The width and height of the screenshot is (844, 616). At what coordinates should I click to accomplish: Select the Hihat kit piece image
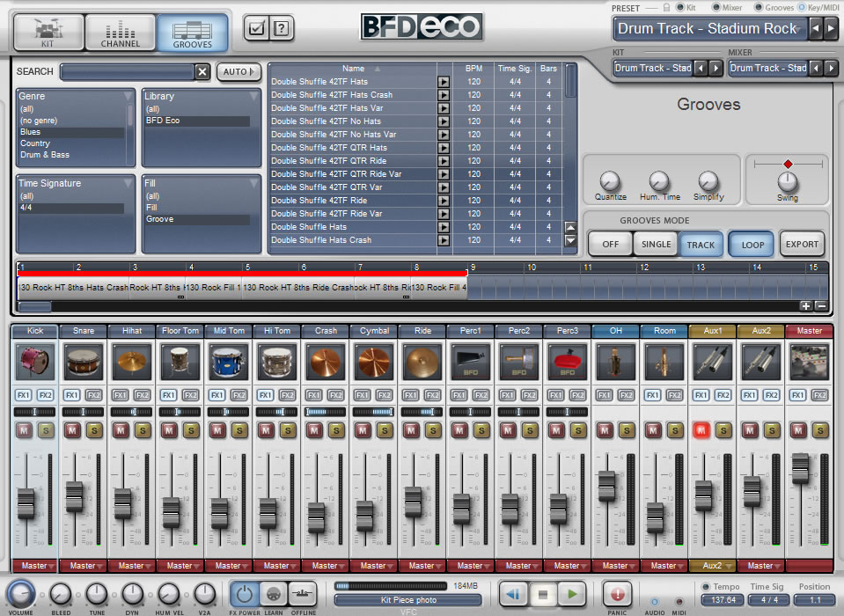tap(132, 362)
